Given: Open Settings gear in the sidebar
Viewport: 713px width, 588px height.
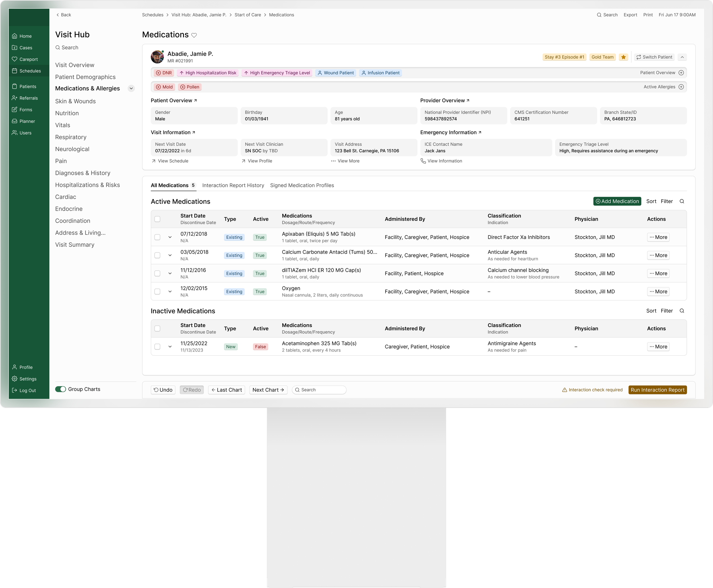Looking at the screenshot, I should click(15, 379).
